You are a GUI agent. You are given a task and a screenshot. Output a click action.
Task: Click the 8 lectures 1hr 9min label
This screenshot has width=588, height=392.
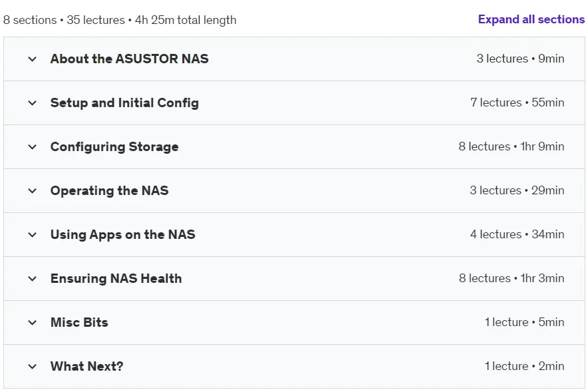pos(511,146)
